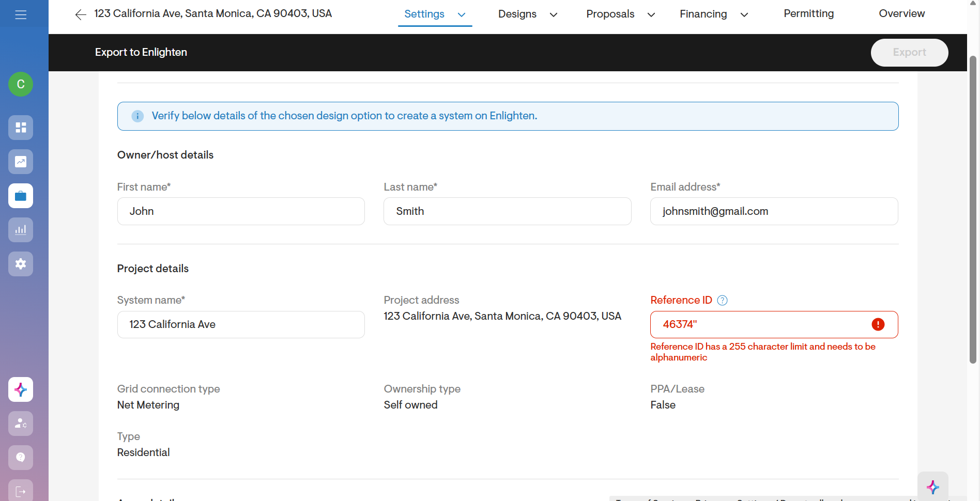The width and height of the screenshot is (980, 501).
Task: Switch to the Proposals tab
Action: (x=610, y=14)
